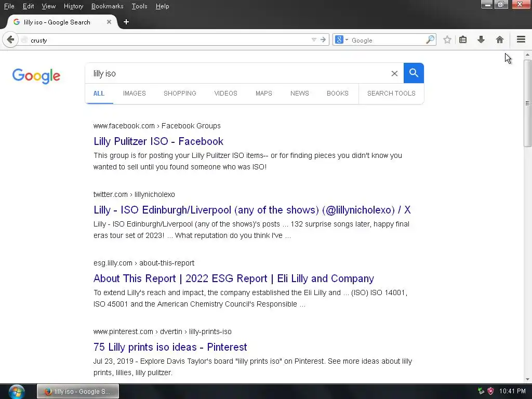The width and height of the screenshot is (532, 399).
Task: Click the scrollbar up arrow
Action: [x=527, y=55]
